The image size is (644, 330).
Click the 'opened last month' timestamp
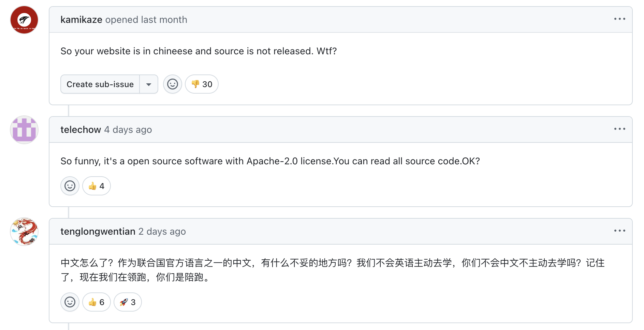coord(146,20)
